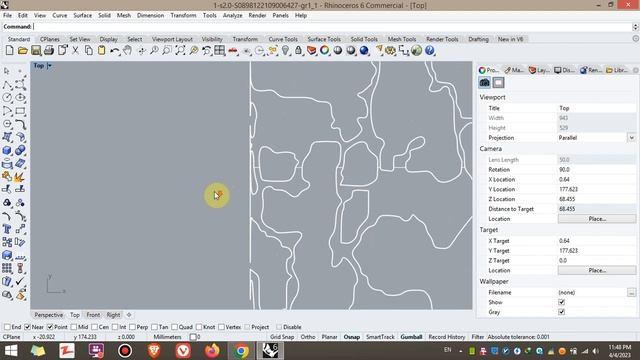Open the Layers panel tab
Screen dimensions: 640x360
pyautogui.click(x=539, y=70)
